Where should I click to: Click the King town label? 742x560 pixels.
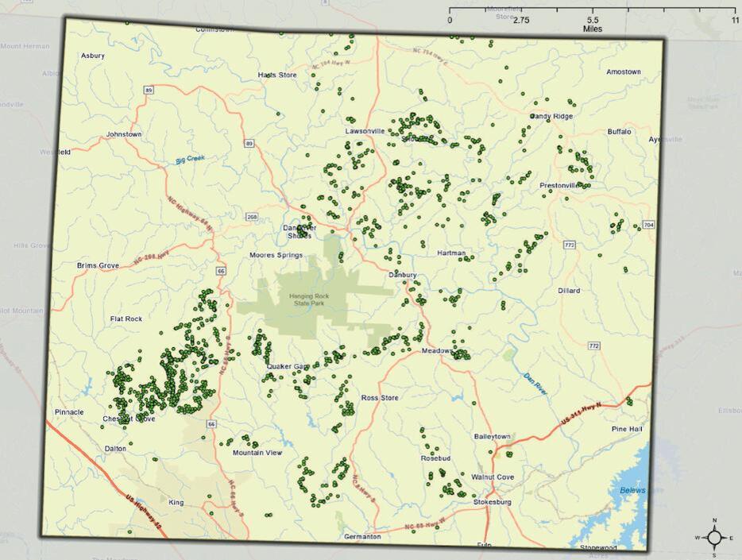[176, 502]
